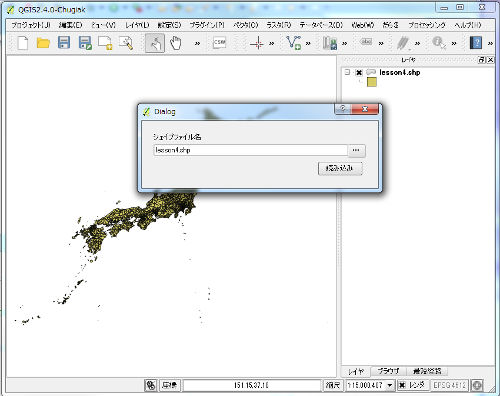Viewport: 500px width, 396px height.
Task: Select the Identify Features info icon
Action: pyautogui.click(x=439, y=43)
